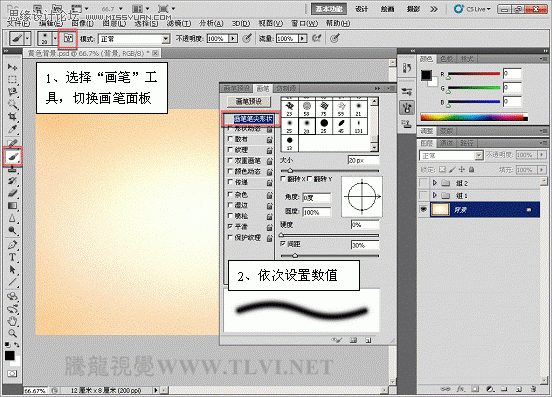Open the brush preset picker arrow
552x397 pixels.
coord(55,38)
